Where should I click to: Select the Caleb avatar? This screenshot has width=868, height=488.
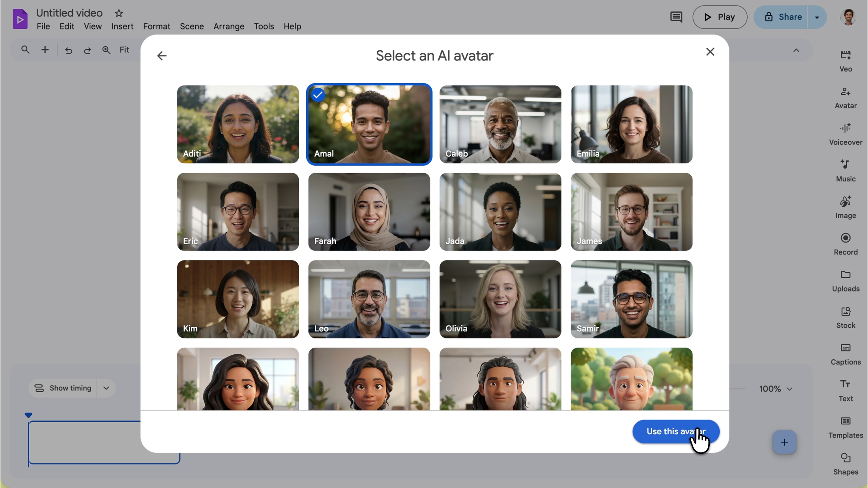pos(500,124)
